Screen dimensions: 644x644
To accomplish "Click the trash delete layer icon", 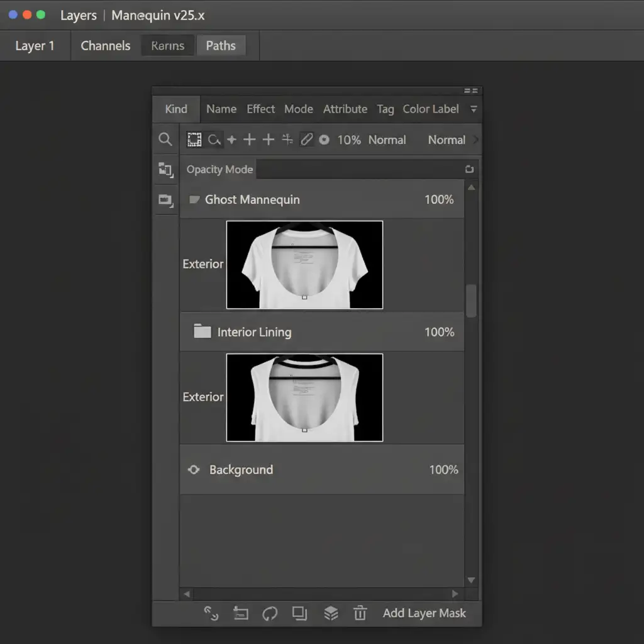I will [x=360, y=613].
